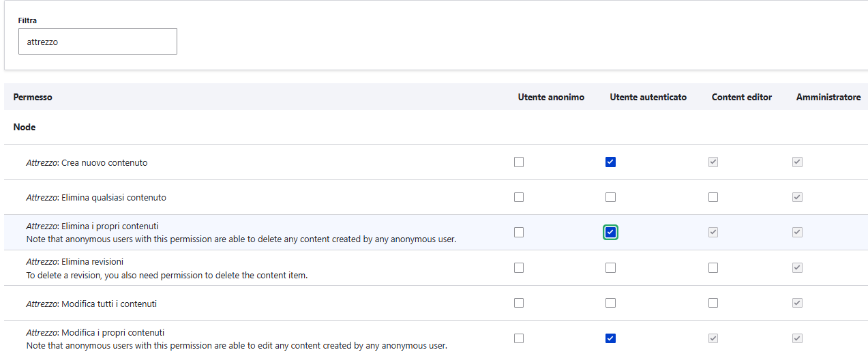Click Amministratore checkbox for Elimina revisioni

point(797,268)
